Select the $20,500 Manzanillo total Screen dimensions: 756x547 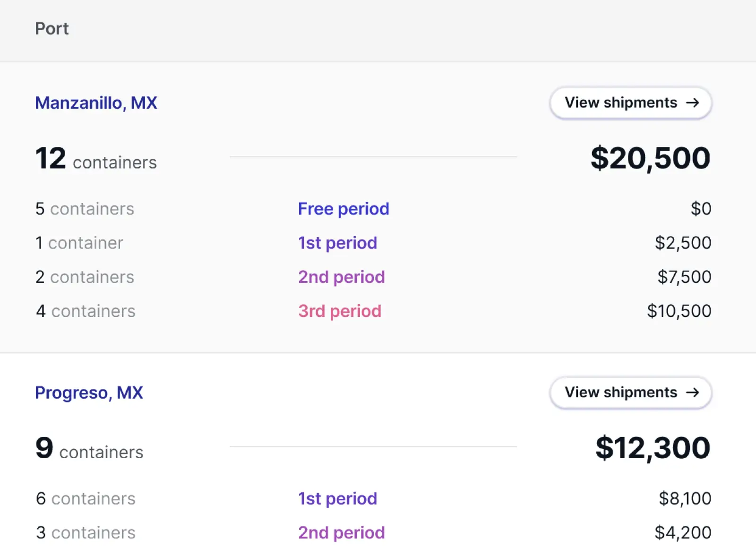(x=650, y=158)
